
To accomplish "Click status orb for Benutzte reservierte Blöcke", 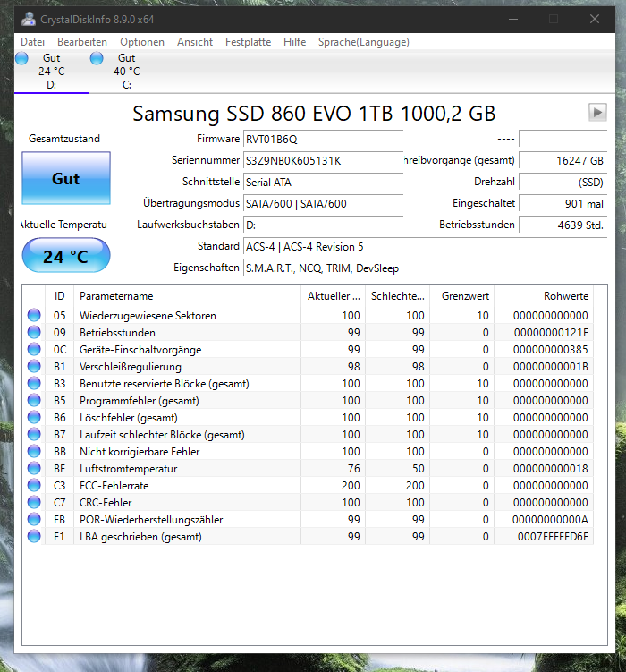I will (34, 383).
